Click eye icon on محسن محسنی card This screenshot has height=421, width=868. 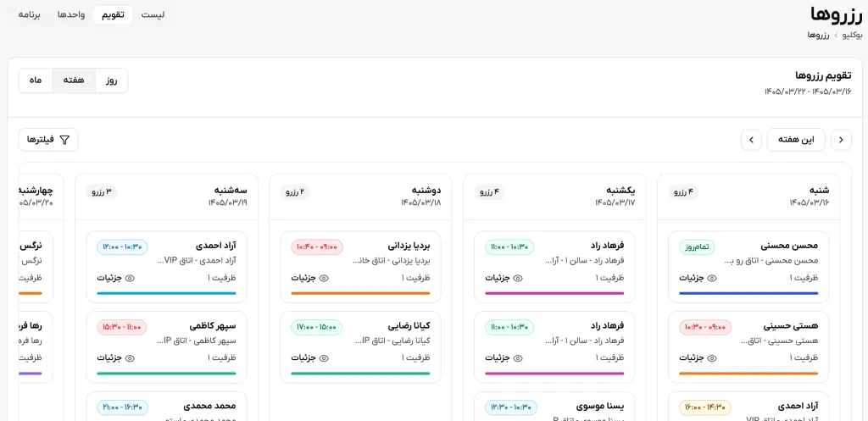pyautogui.click(x=712, y=278)
